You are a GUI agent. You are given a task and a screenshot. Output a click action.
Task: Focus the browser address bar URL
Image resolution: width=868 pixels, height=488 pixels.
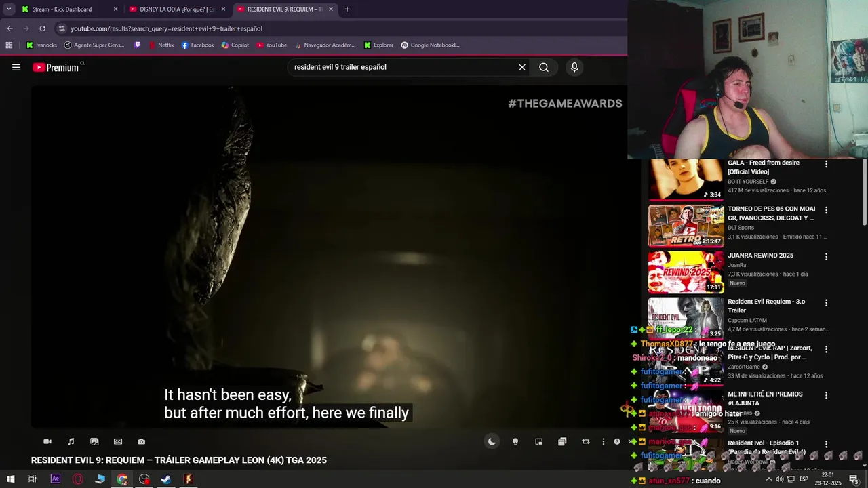coord(166,28)
